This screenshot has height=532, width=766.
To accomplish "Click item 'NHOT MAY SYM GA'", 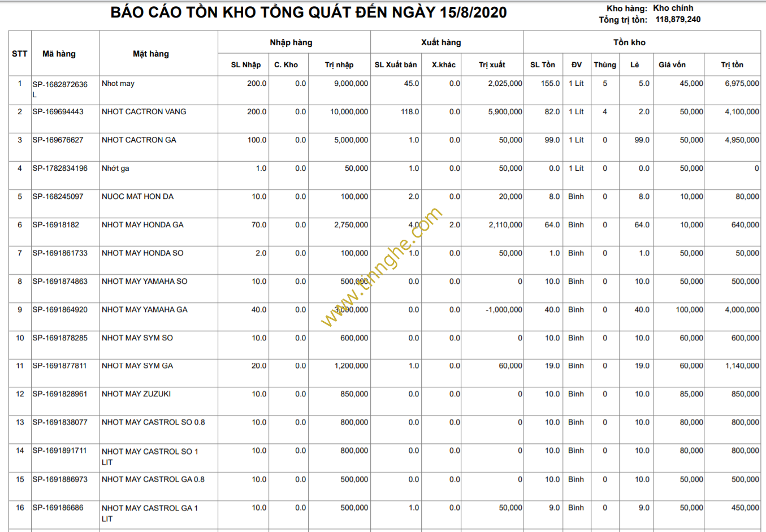I will (137, 366).
